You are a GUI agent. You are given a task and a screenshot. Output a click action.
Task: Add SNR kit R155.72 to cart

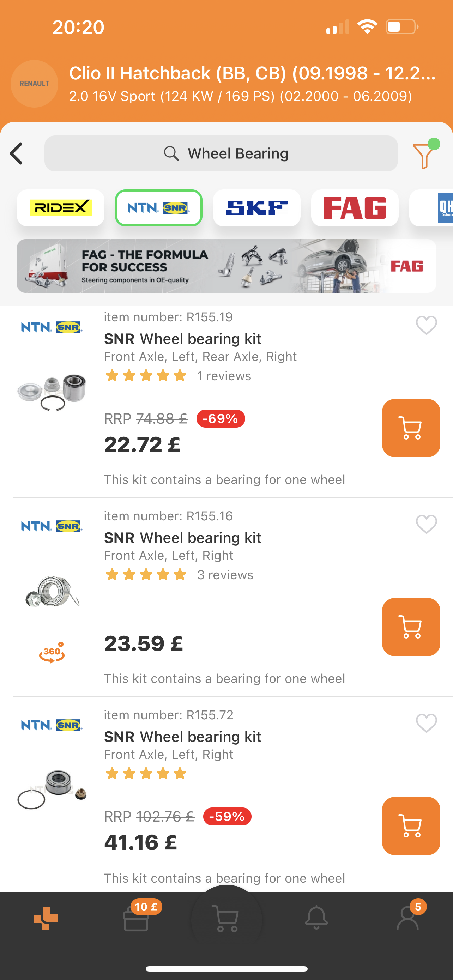411,825
